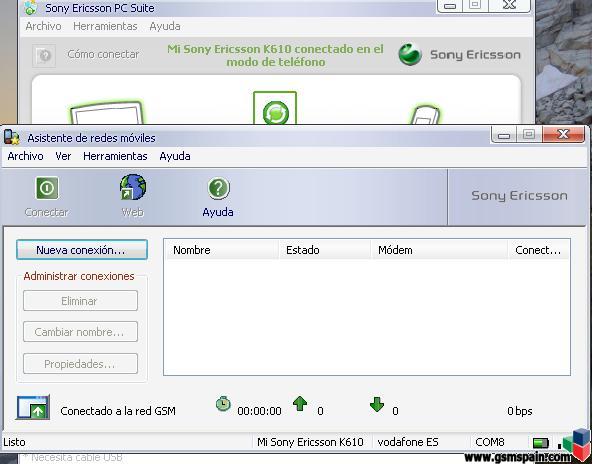This screenshot has height=464, width=592.
Task: Open Ayuda menu in PC Suite window
Action: [165, 26]
